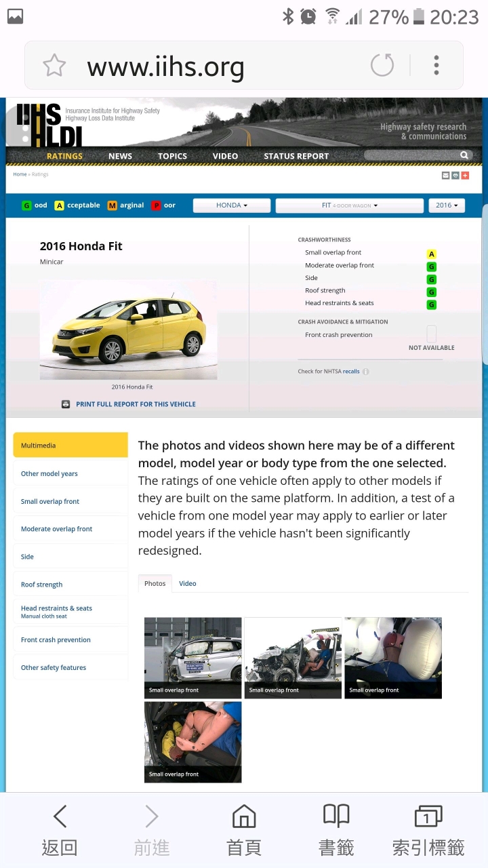Image resolution: width=488 pixels, height=868 pixels.
Task: Open the NEWS nav item
Action: (120, 156)
